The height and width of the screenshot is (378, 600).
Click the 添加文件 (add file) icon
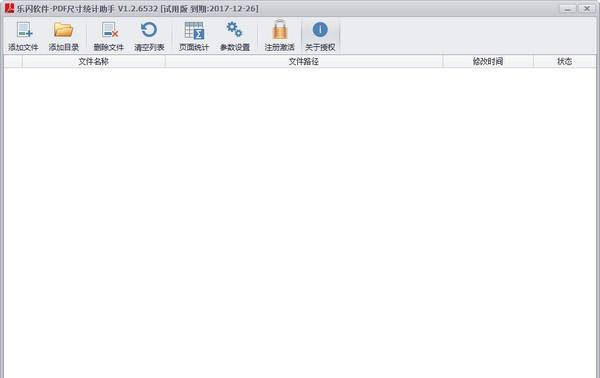click(24, 30)
